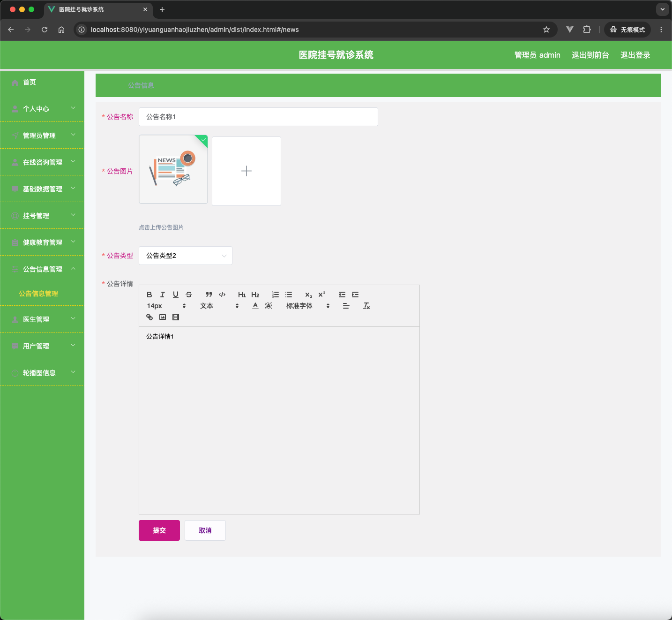Click the 提交 submit button
Viewport: 672px width, 620px height.
(159, 530)
